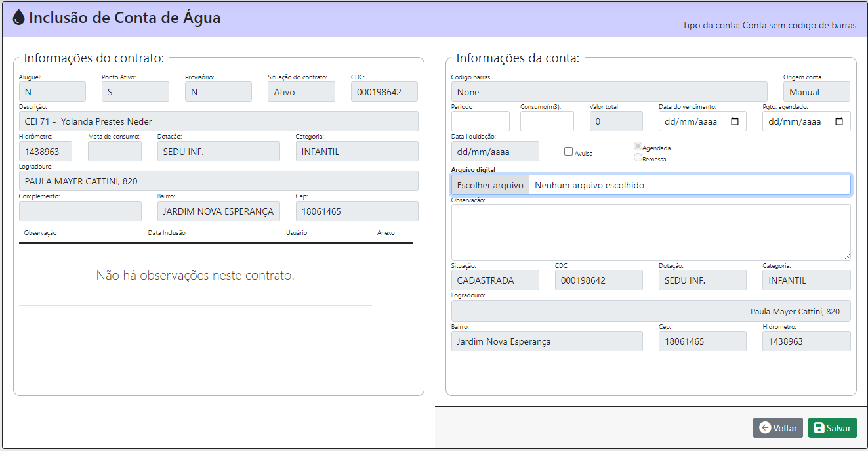
Task: Click the 'Anexo' column header
Action: click(386, 233)
